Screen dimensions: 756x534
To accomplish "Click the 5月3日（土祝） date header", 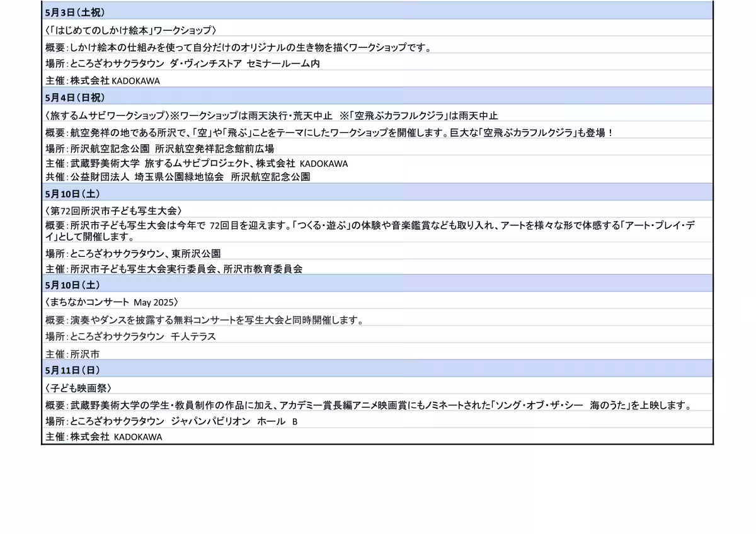I will click(75, 12).
